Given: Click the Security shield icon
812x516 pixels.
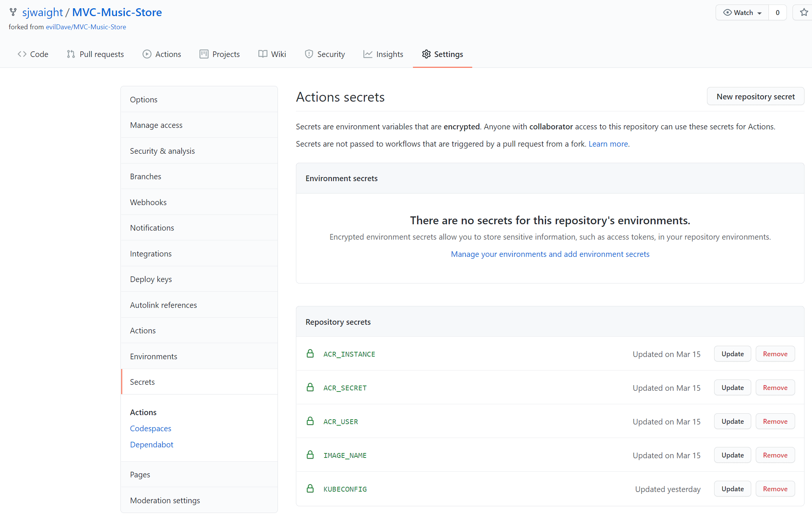Looking at the screenshot, I should (309, 54).
